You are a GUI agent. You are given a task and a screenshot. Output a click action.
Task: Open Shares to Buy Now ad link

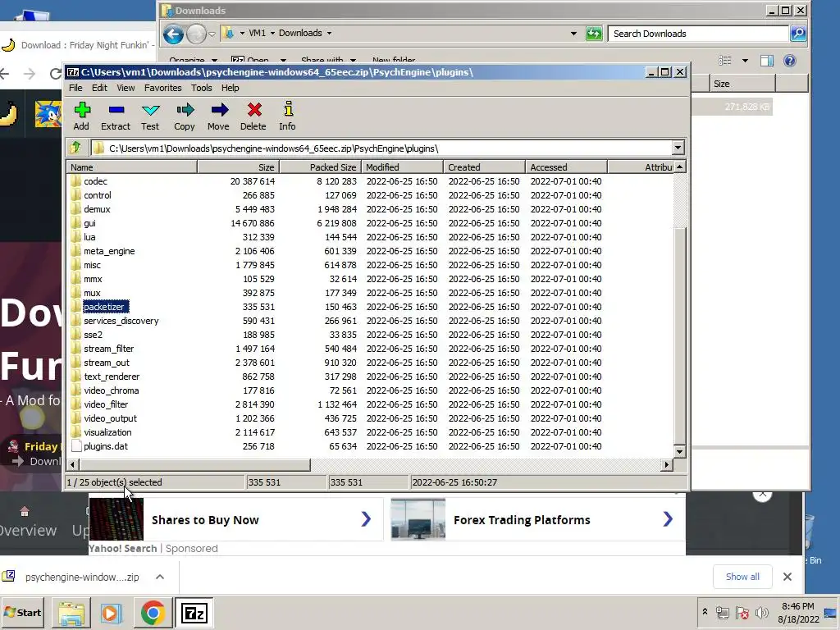pos(236,519)
